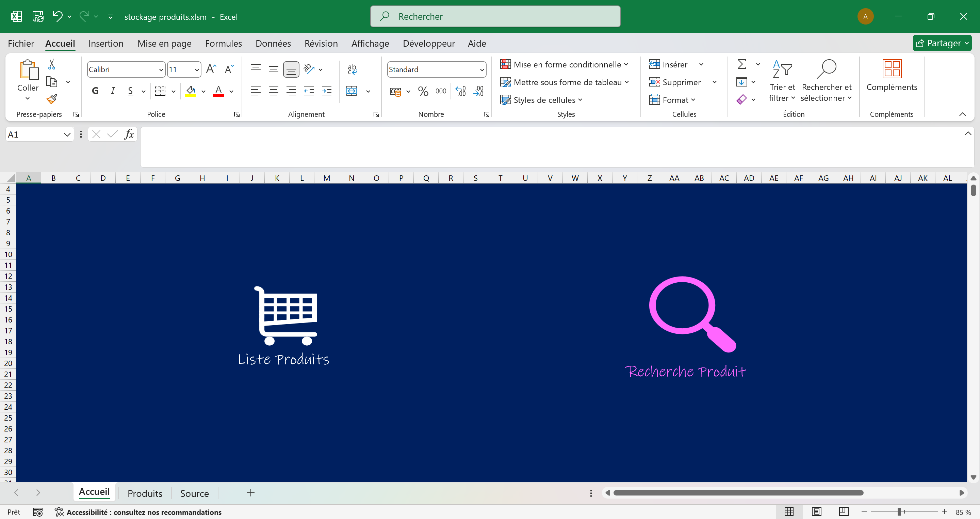Click the Format Painter brush icon
Viewport: 980px width, 519px height.
click(x=52, y=99)
